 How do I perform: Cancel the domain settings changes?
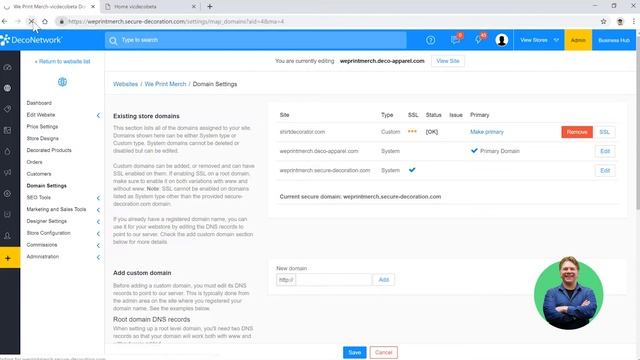click(384, 352)
